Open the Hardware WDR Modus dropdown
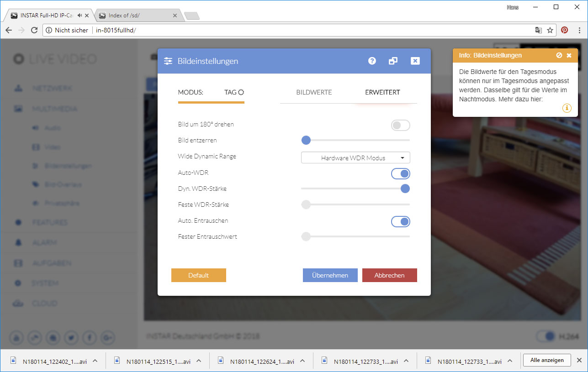The image size is (588, 372). (355, 158)
